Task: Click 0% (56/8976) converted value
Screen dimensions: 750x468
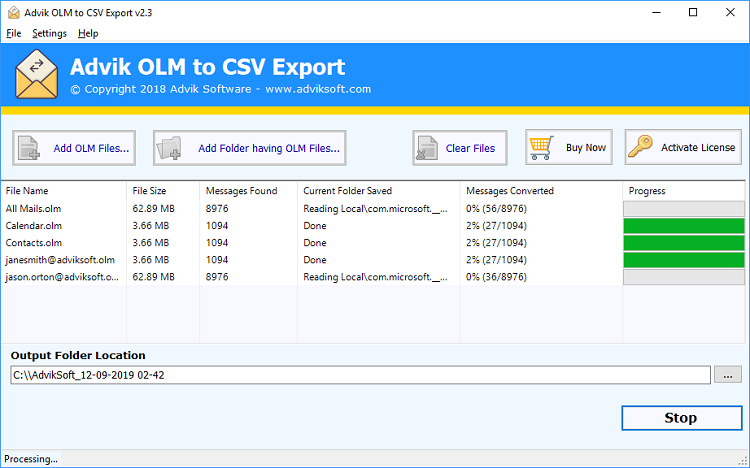Action: click(x=496, y=209)
